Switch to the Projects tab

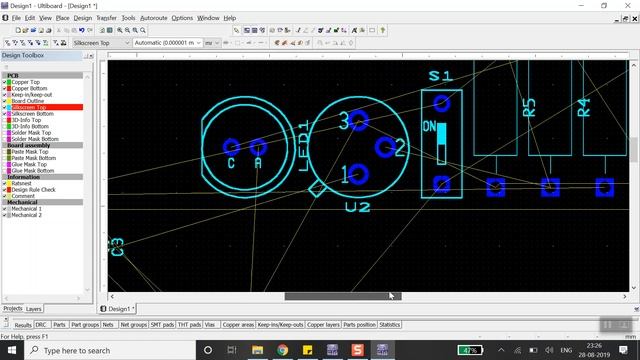click(x=13, y=309)
